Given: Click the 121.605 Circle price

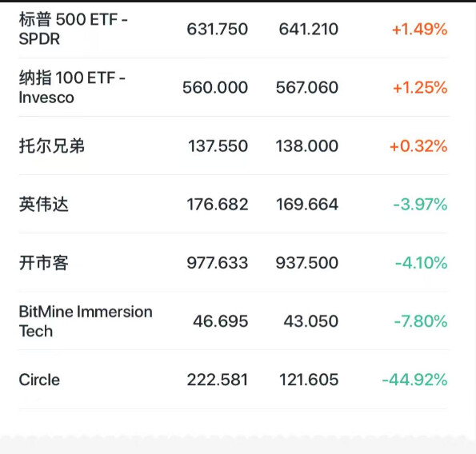Looking at the screenshot, I should [x=309, y=380].
